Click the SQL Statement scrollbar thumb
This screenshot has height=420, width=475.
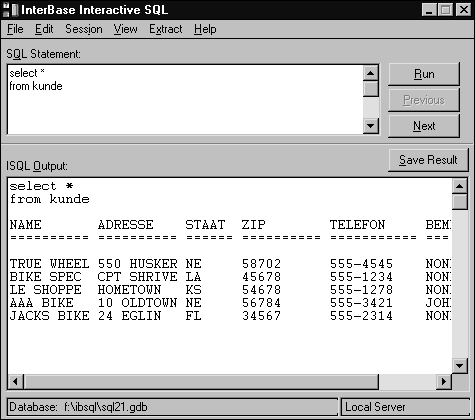[x=371, y=89]
